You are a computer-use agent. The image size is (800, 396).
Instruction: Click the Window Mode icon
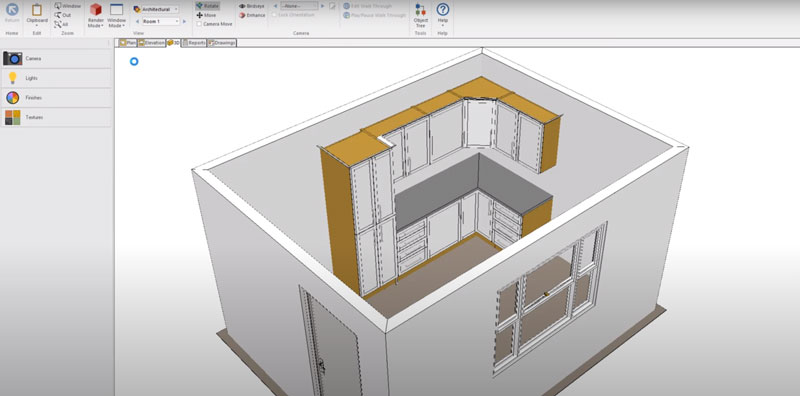coord(116,10)
